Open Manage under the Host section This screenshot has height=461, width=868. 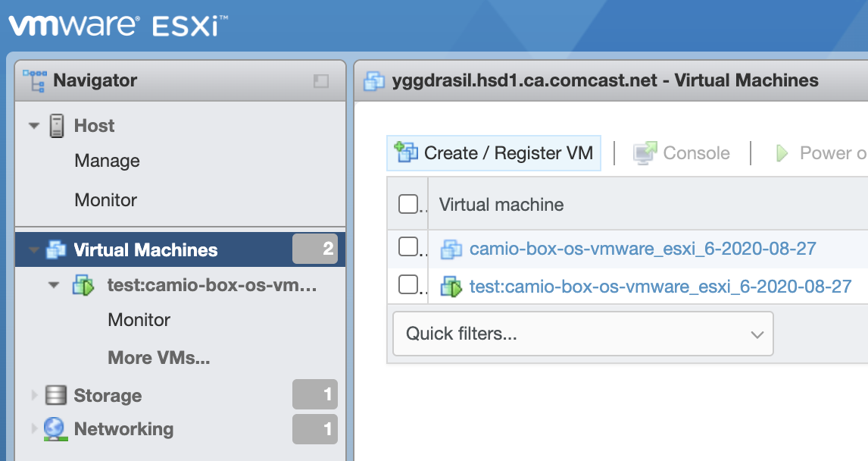[106, 160]
